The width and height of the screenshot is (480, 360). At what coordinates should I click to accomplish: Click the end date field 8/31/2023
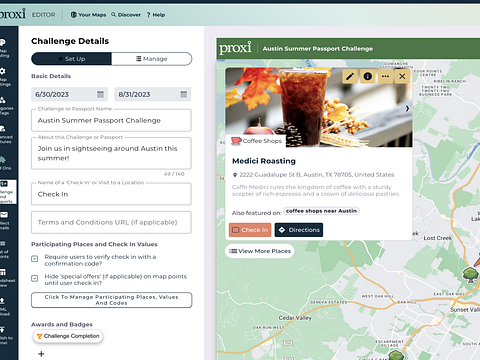tap(153, 94)
